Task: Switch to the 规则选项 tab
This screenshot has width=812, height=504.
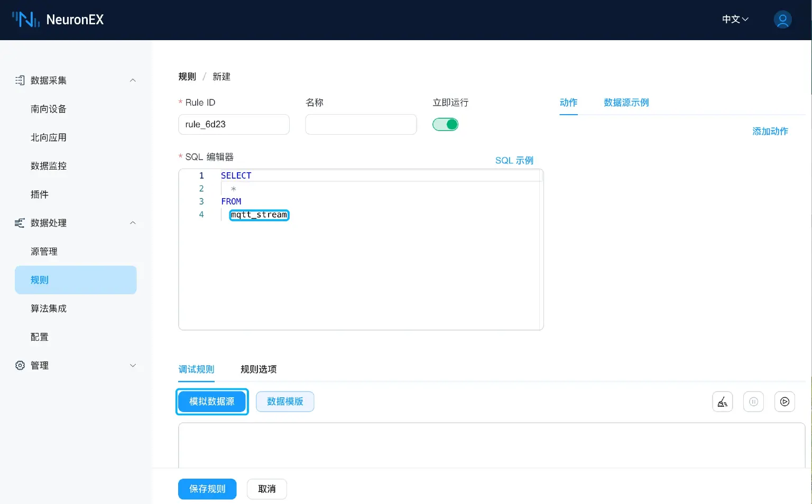Action: click(x=259, y=369)
